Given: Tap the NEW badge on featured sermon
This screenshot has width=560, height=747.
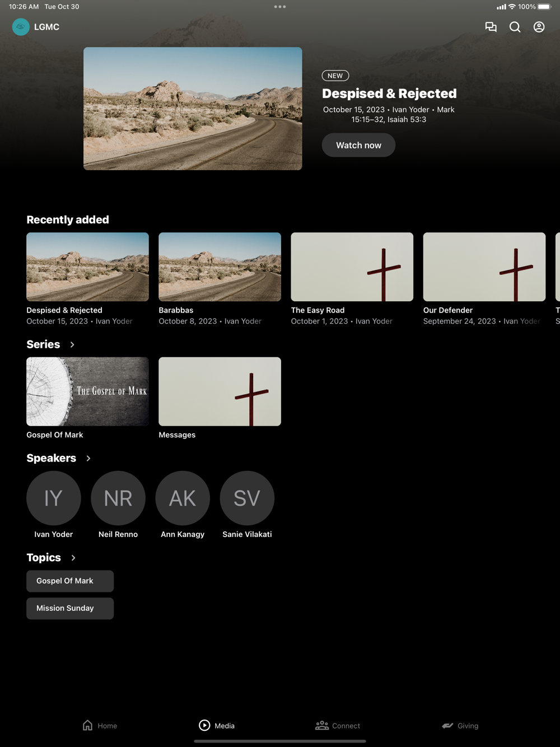Looking at the screenshot, I should click(x=335, y=76).
